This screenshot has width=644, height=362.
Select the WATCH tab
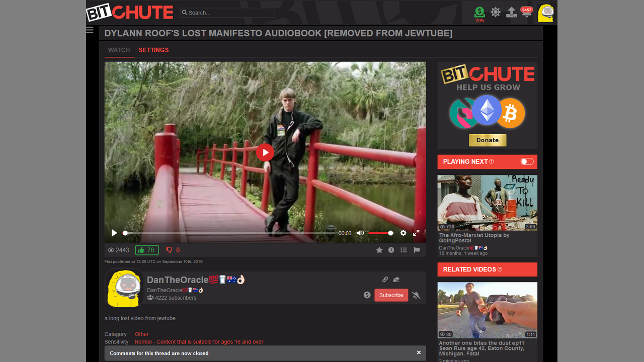(119, 50)
